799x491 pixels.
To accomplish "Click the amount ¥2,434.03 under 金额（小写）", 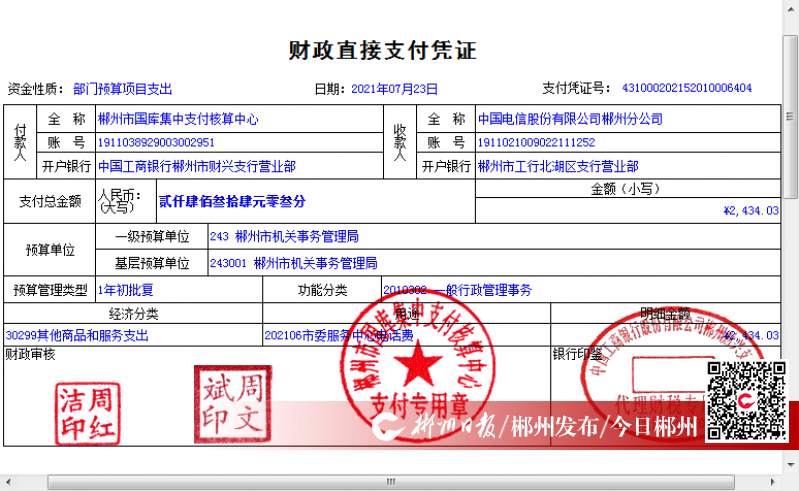I will coord(751,211).
